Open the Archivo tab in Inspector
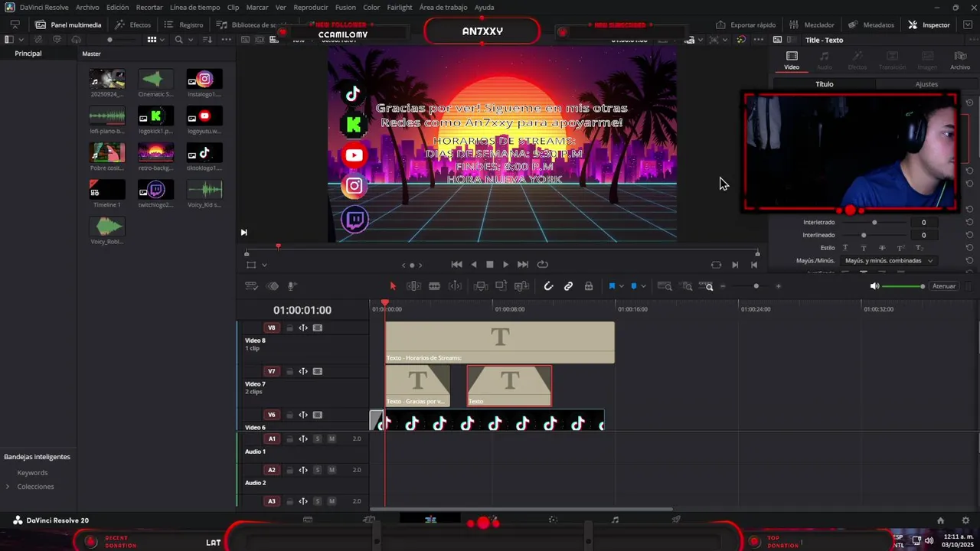 (x=960, y=60)
